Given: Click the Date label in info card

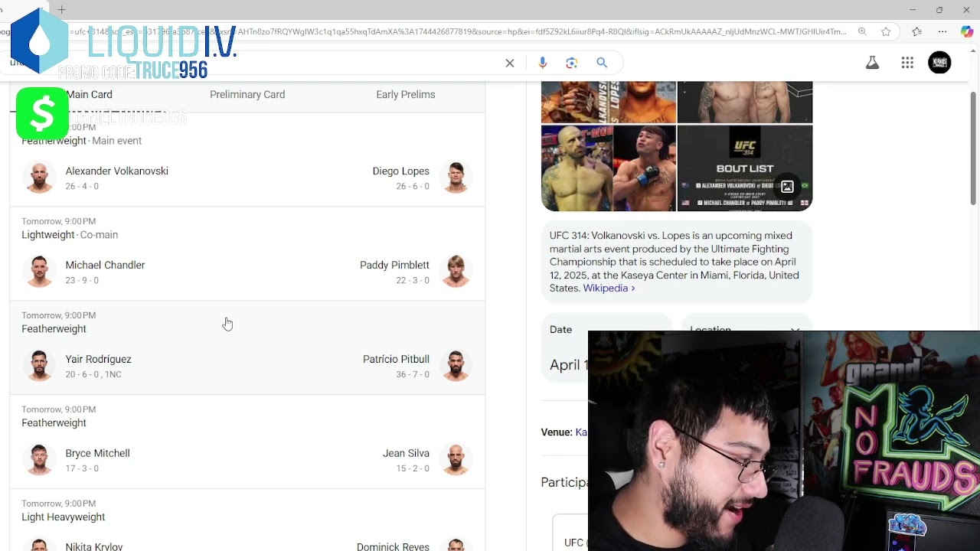Looking at the screenshot, I should coord(560,330).
